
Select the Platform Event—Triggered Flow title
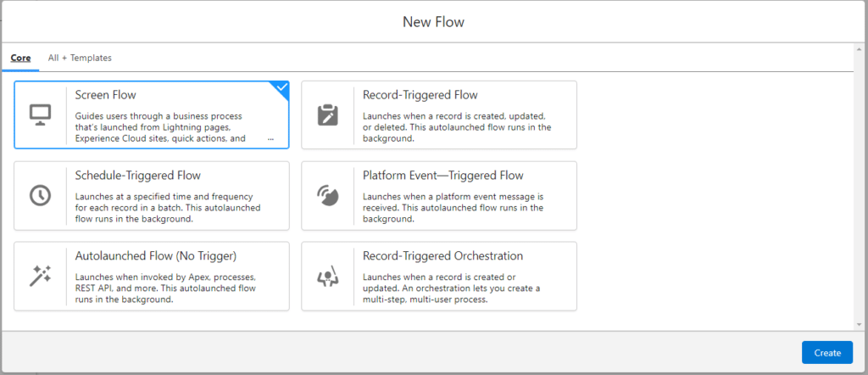442,176
